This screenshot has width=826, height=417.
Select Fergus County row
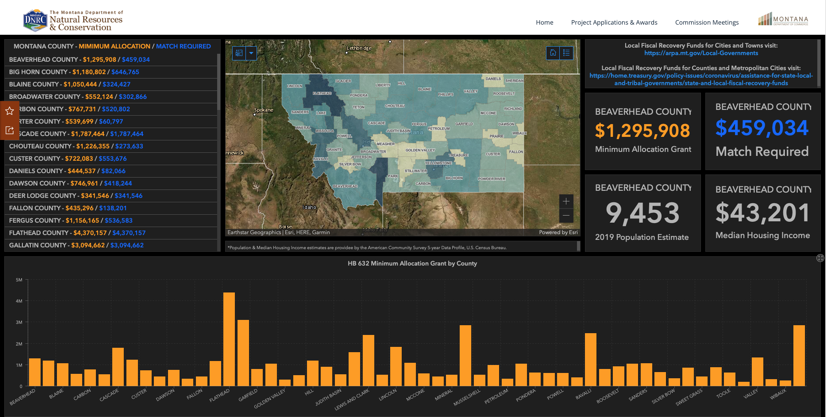[111, 220]
